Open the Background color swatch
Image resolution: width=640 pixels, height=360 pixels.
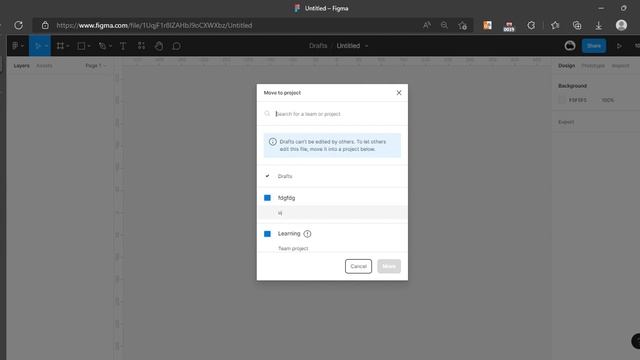pyautogui.click(x=562, y=100)
